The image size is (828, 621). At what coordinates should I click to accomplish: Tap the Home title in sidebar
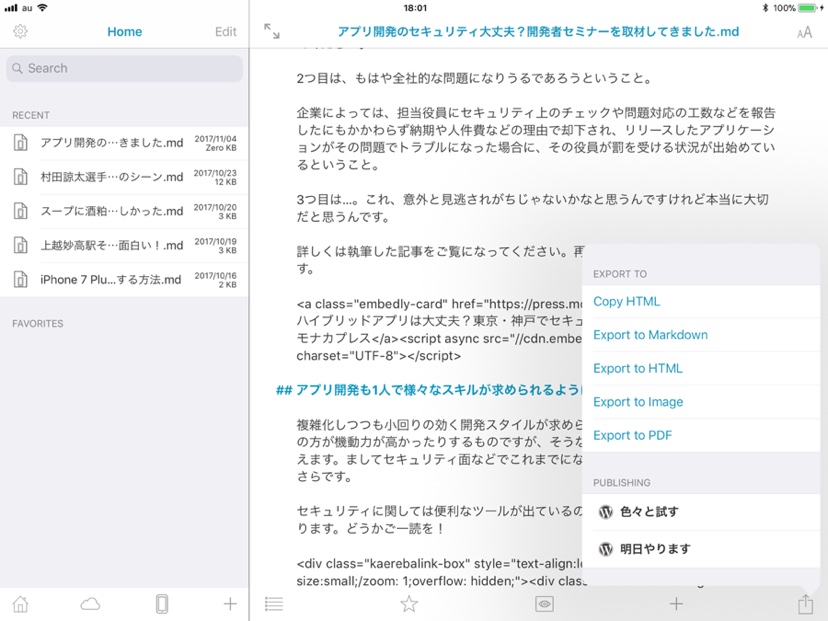[x=125, y=32]
